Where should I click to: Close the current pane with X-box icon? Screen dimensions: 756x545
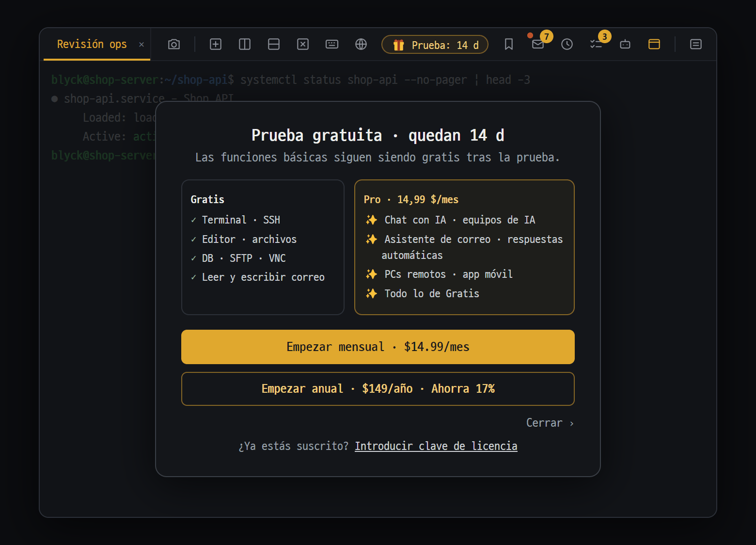303,45
